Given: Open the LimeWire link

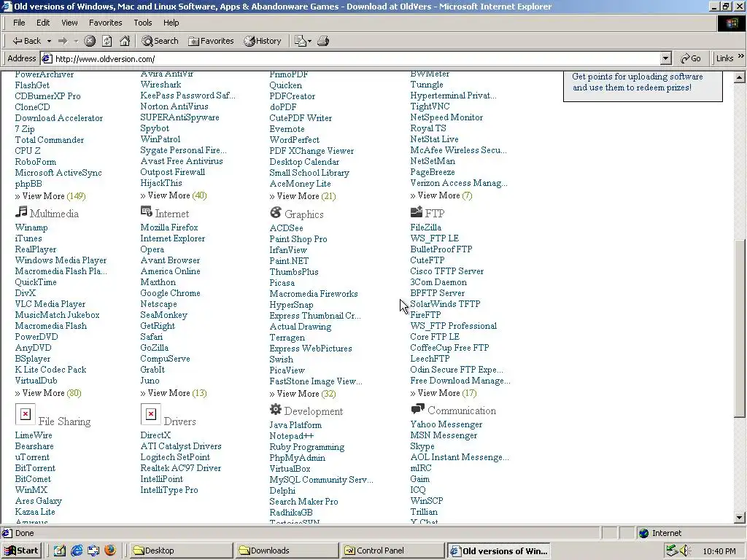Looking at the screenshot, I should tap(34, 435).
